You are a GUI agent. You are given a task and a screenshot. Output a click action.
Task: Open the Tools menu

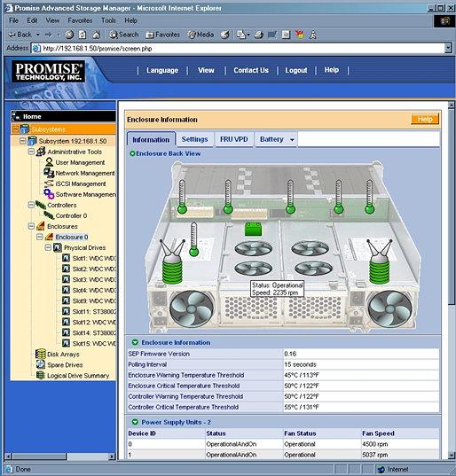(108, 20)
